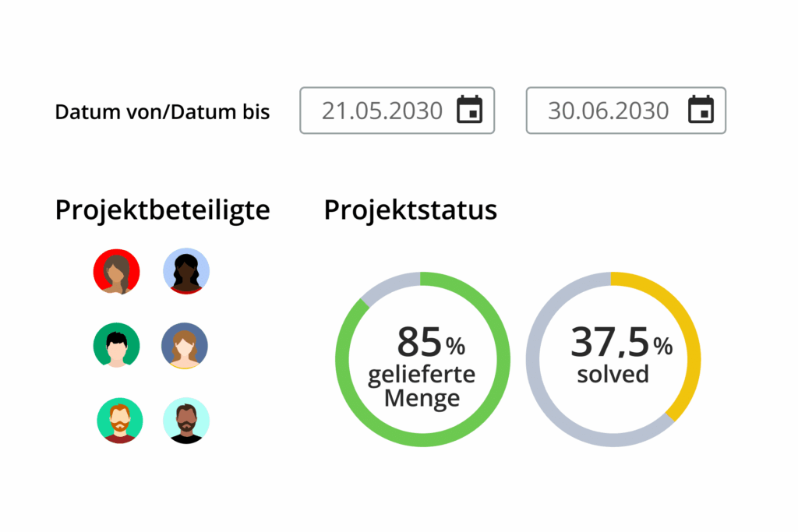Open the start date calendar icon
798x532 pixels.
tap(469, 110)
